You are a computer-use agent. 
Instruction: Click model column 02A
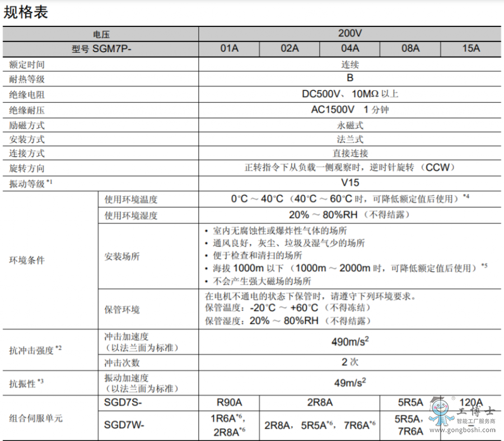click(290, 49)
